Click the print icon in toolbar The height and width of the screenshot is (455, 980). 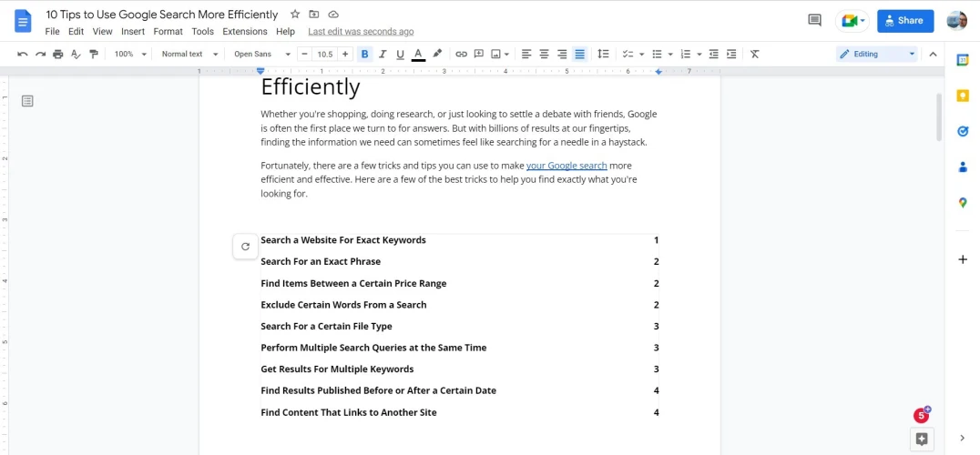[x=58, y=55]
